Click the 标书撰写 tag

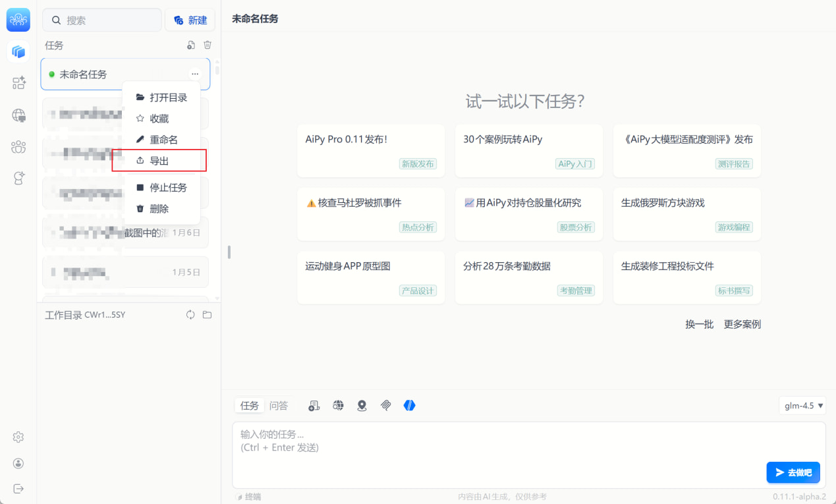734,291
